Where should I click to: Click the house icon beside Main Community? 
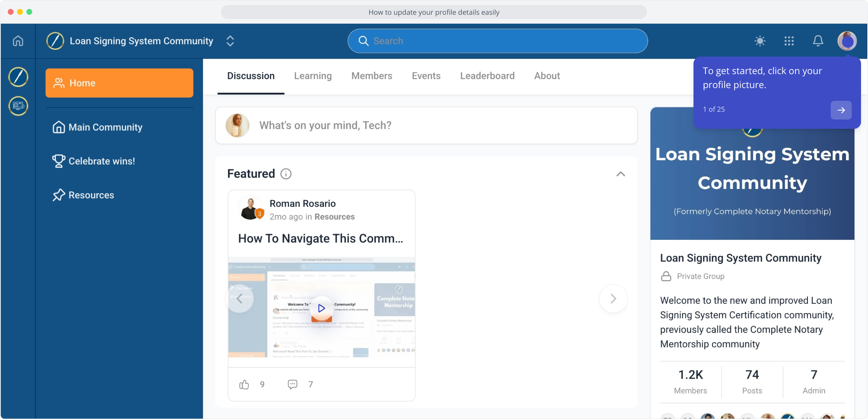coord(59,127)
